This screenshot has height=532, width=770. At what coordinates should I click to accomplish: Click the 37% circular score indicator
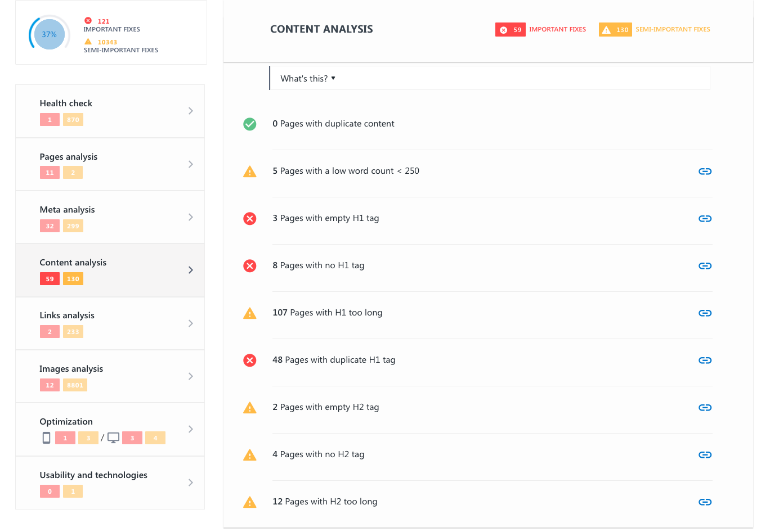(x=50, y=34)
